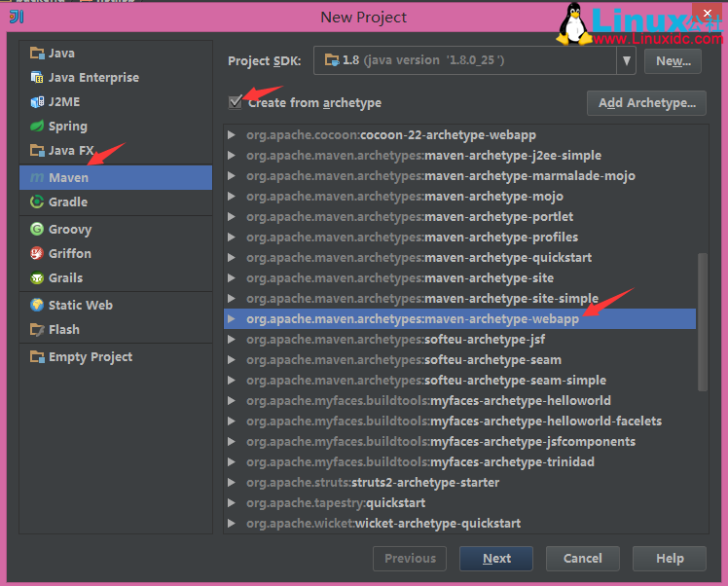
Task: Choose Groovy project type
Action: (x=116, y=229)
